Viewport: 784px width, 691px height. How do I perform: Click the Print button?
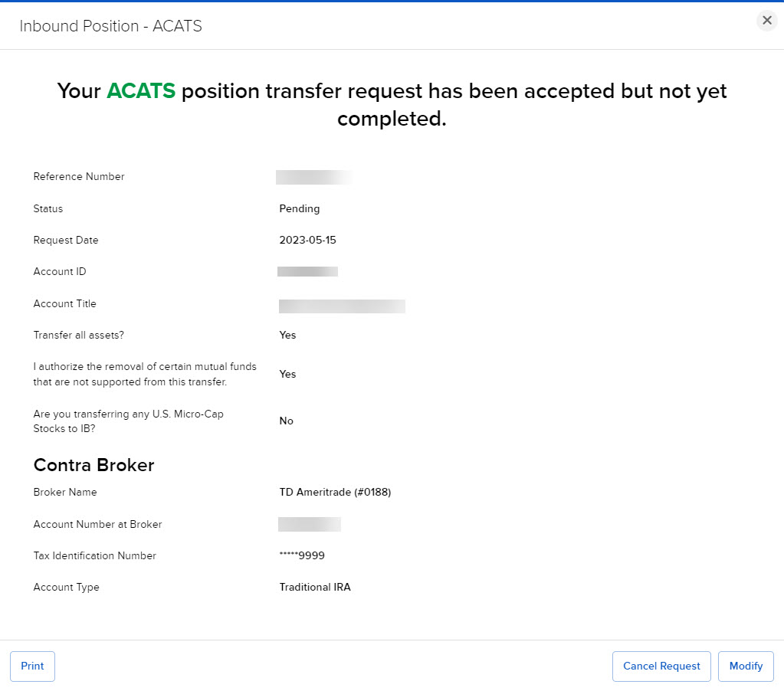click(32, 666)
